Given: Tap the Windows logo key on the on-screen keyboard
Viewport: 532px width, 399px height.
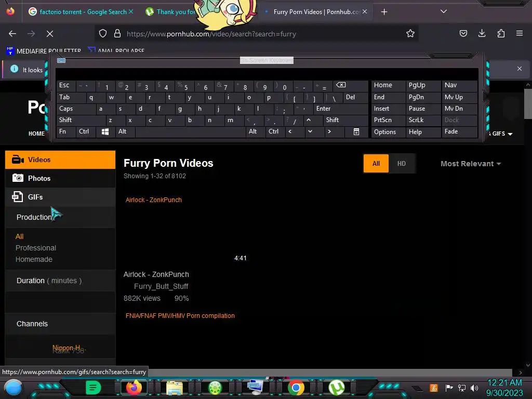Looking at the screenshot, I should click(105, 131).
